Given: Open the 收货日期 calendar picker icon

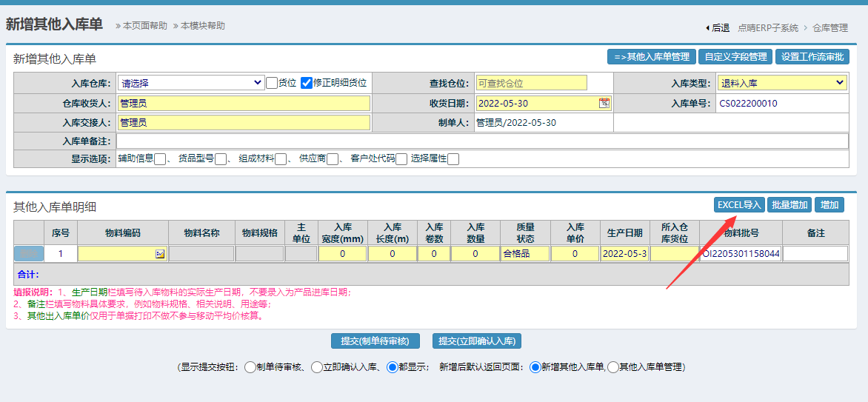Looking at the screenshot, I should click(x=604, y=103).
